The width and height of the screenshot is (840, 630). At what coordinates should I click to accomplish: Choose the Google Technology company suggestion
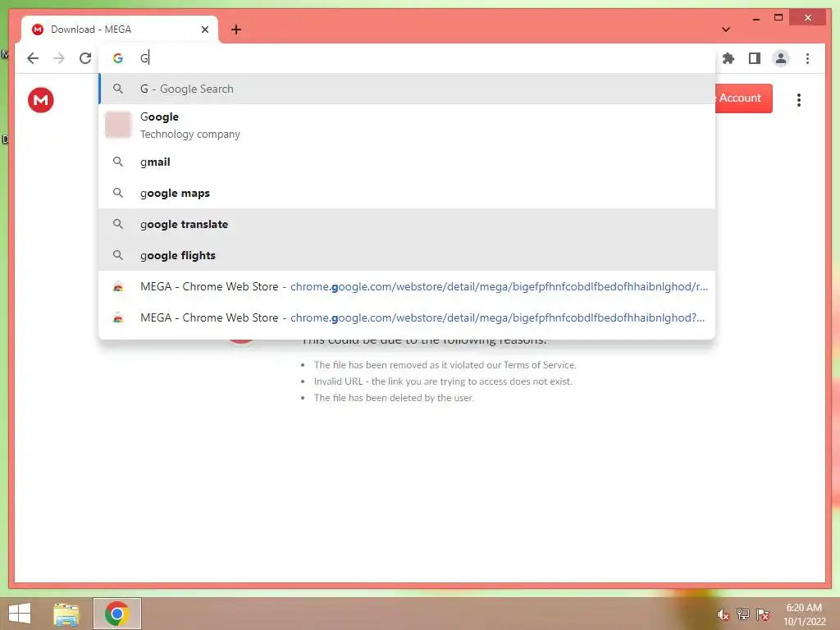(x=407, y=125)
